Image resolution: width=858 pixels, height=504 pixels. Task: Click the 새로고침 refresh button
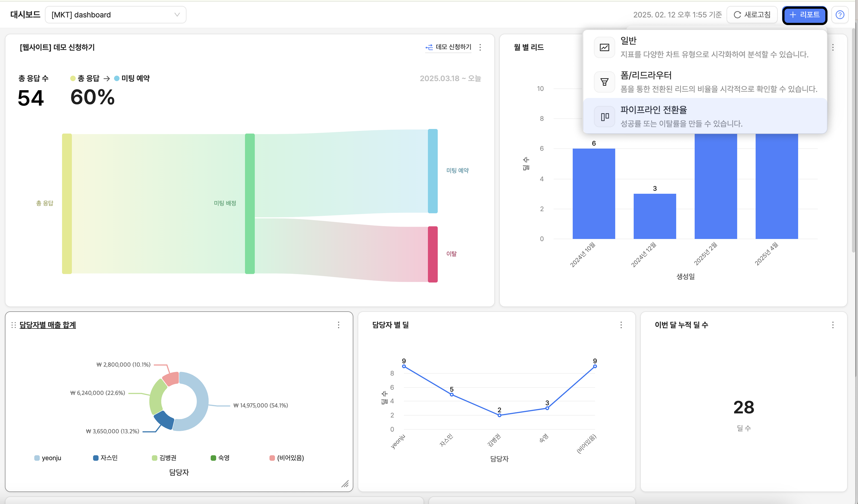pos(752,15)
